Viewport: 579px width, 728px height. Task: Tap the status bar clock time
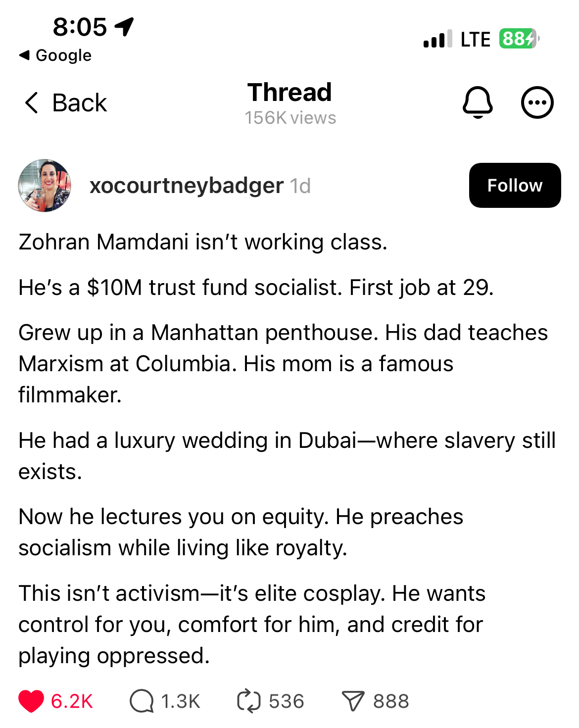pyautogui.click(x=80, y=27)
